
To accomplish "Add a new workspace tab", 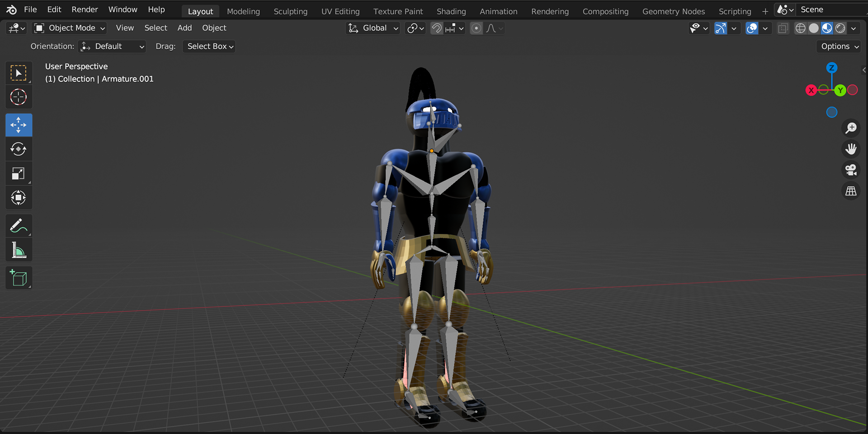I will [x=765, y=11].
